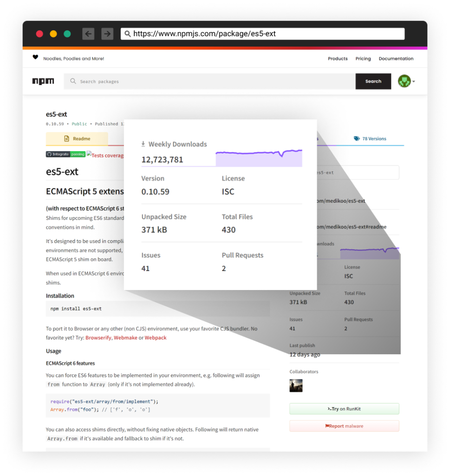Viewport: 450px width, 476px height.
Task: Switch to the Readme tab
Action: [x=77, y=139]
